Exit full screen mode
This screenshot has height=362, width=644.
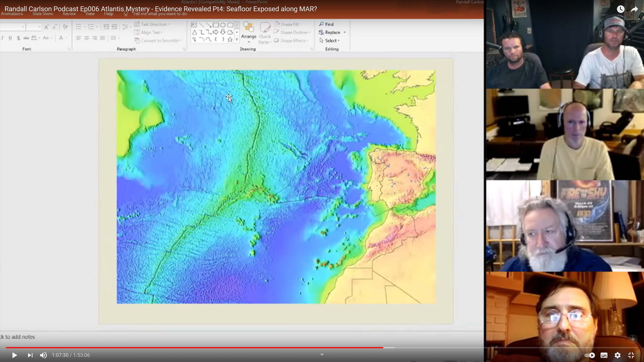tap(631, 355)
